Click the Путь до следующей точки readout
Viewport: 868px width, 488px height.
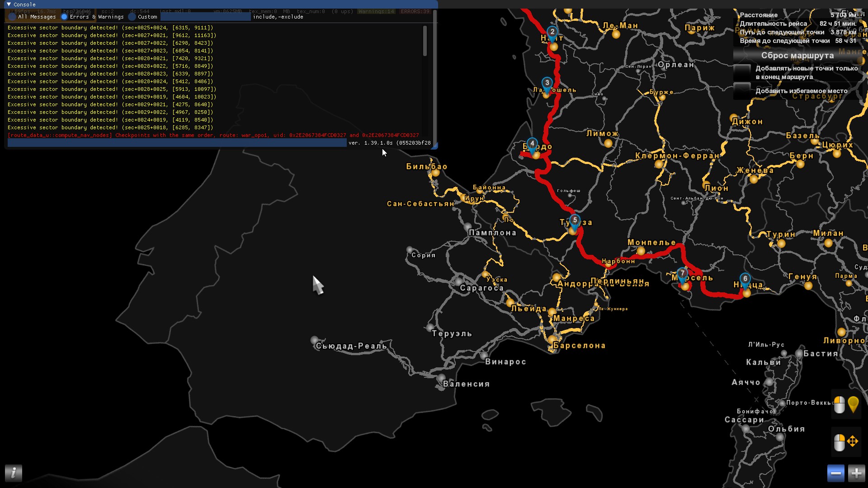point(798,32)
